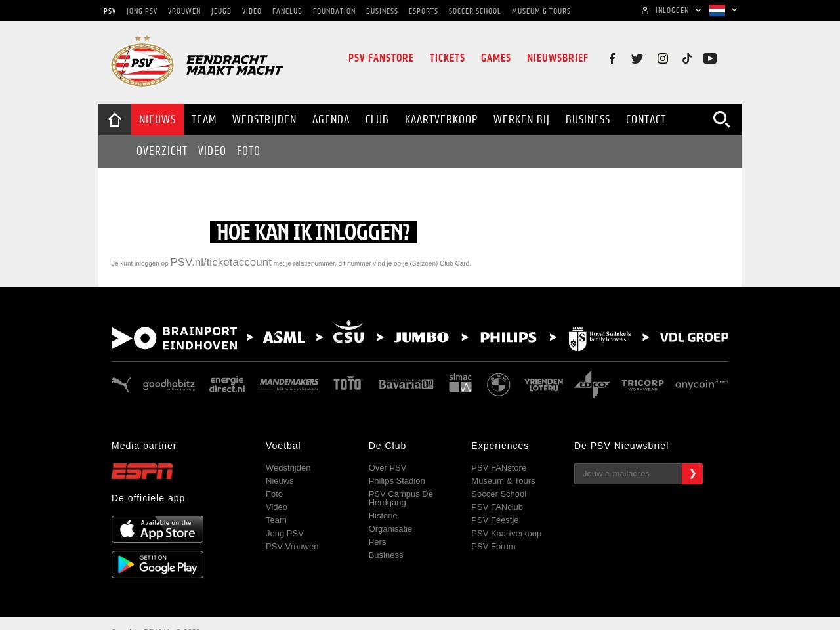Submit newsletter with red arrow button
This screenshot has height=630, width=840.
[x=692, y=474]
